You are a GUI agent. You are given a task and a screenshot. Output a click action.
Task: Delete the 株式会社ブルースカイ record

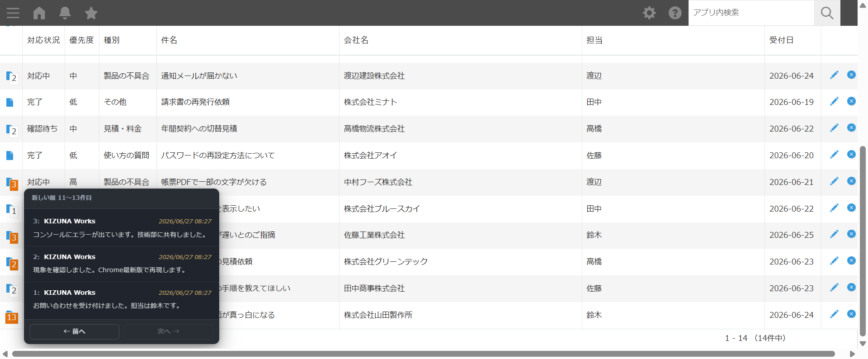tap(851, 208)
